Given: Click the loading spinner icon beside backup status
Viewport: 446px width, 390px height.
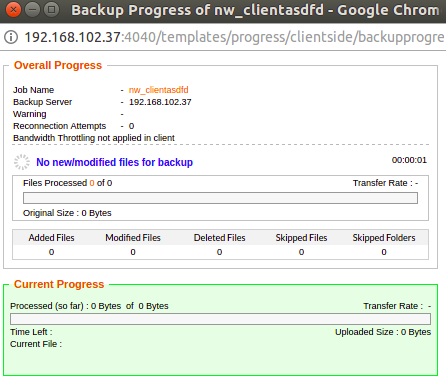Looking at the screenshot, I should pos(22,162).
